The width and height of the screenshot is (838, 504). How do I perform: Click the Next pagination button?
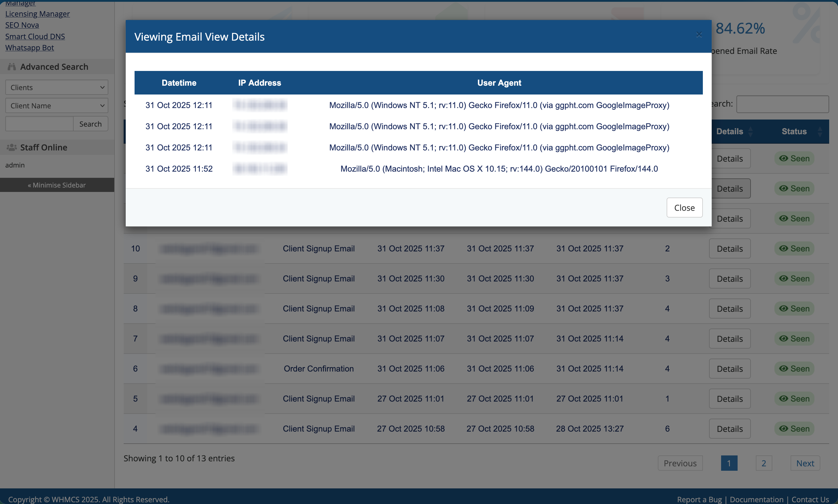[x=805, y=463]
